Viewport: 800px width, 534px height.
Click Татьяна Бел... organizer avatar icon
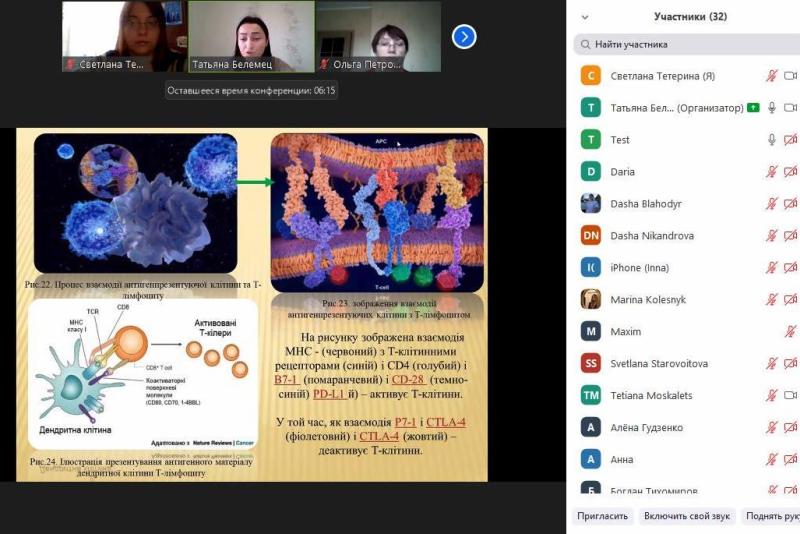[591, 108]
